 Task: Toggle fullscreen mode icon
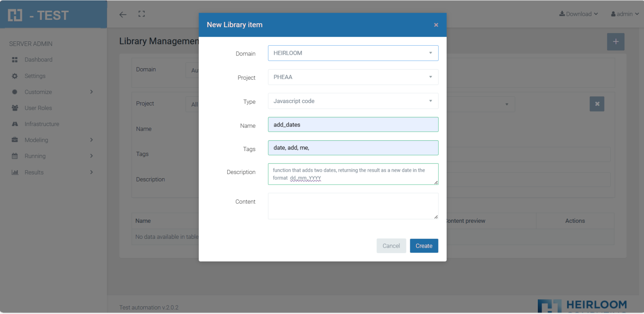[141, 14]
